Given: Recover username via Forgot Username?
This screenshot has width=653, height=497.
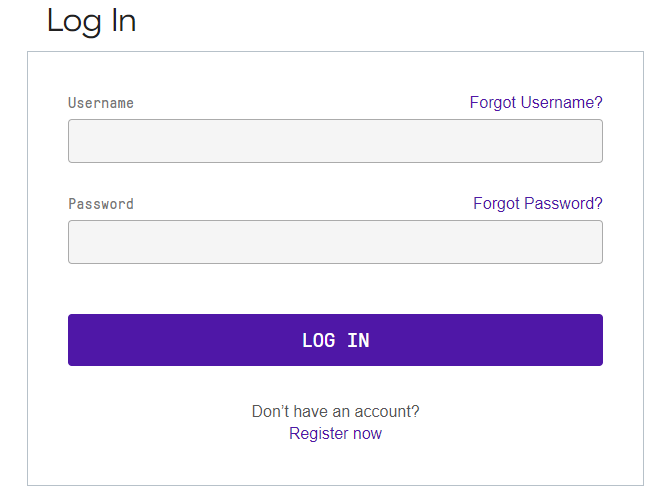Looking at the screenshot, I should pyautogui.click(x=536, y=102).
